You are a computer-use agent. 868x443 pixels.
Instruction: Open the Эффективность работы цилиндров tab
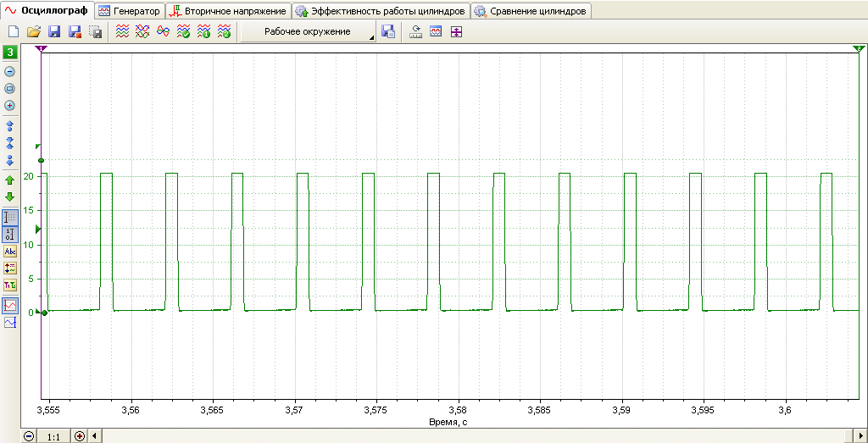(381, 11)
